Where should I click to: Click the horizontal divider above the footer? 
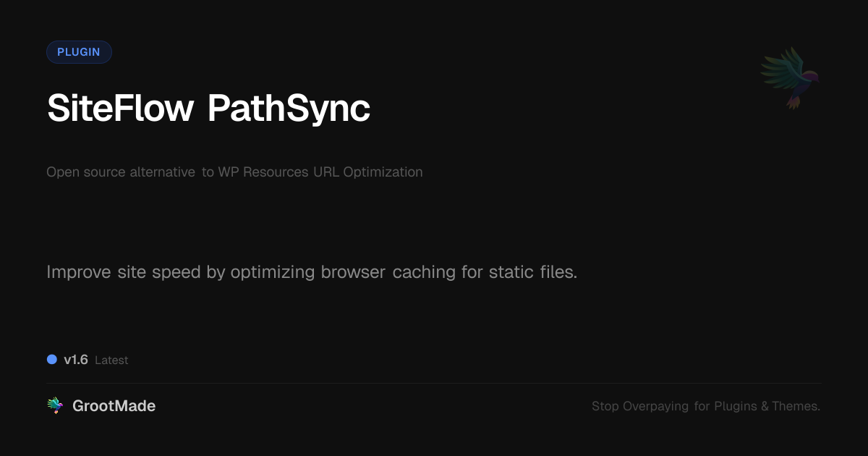click(x=434, y=383)
